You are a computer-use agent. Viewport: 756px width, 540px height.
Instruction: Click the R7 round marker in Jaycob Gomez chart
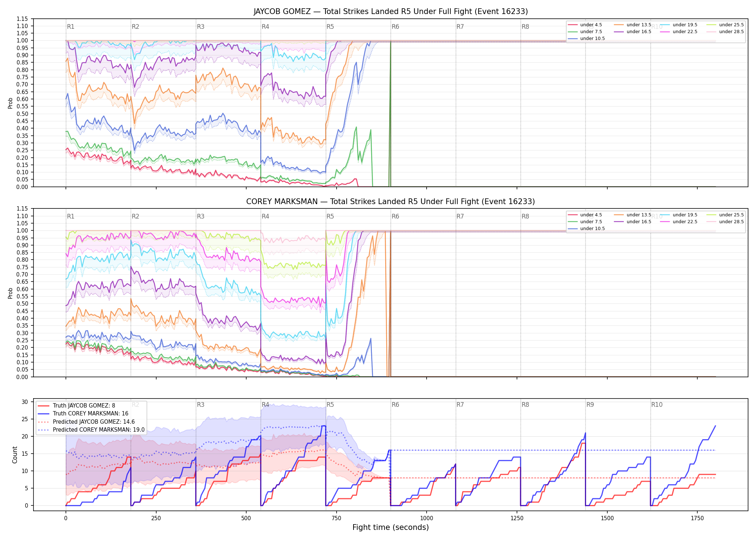pos(460,27)
